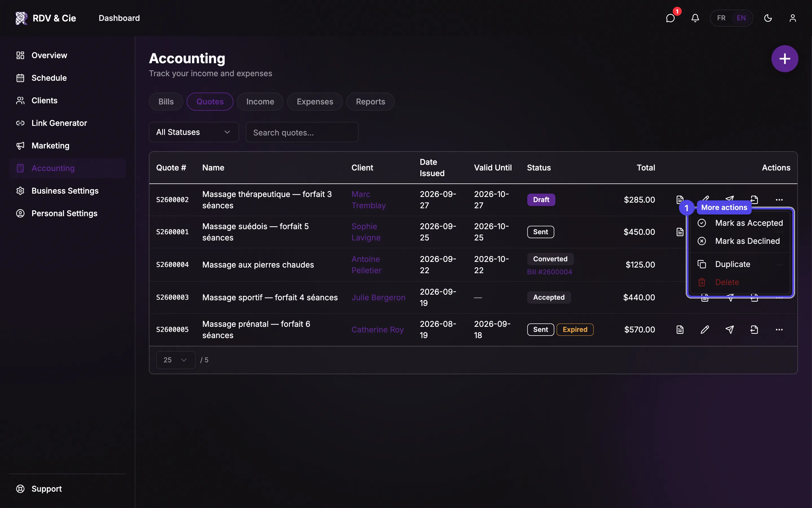Open client Sophie Lavigne link
The height and width of the screenshot is (508, 812).
coord(366,232)
